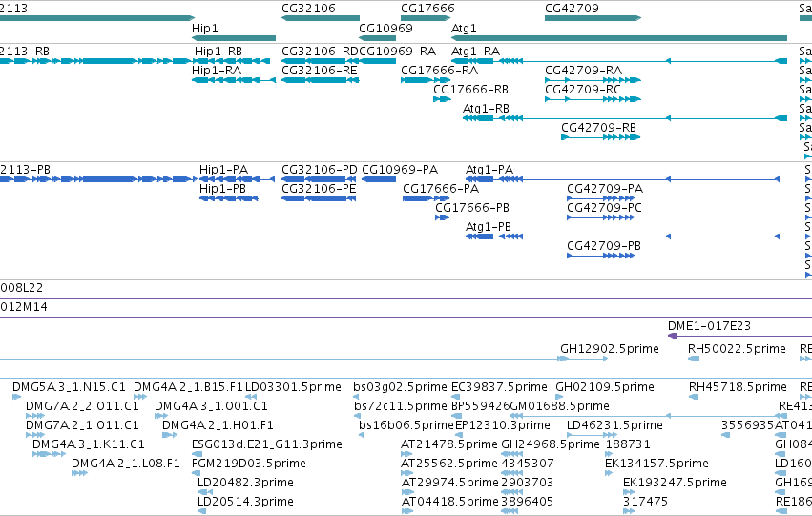
Task: Click the Atg1-RA transcript label
Action: pyautogui.click(x=475, y=52)
